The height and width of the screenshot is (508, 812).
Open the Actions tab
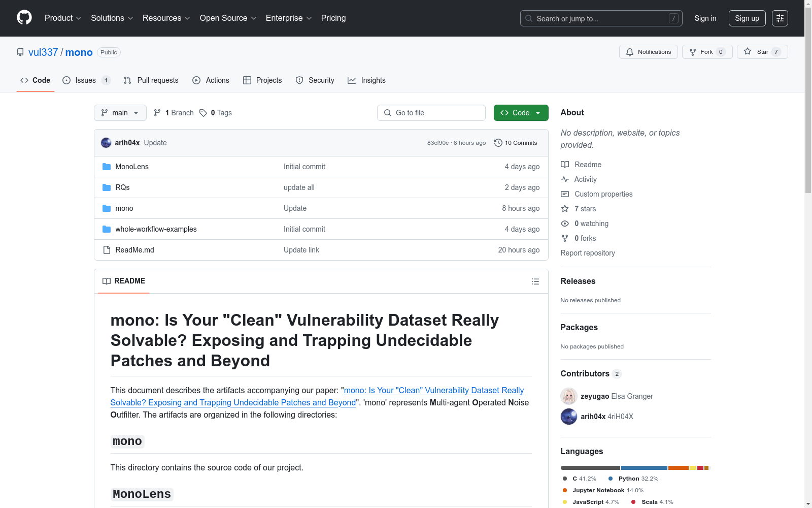pyautogui.click(x=211, y=80)
